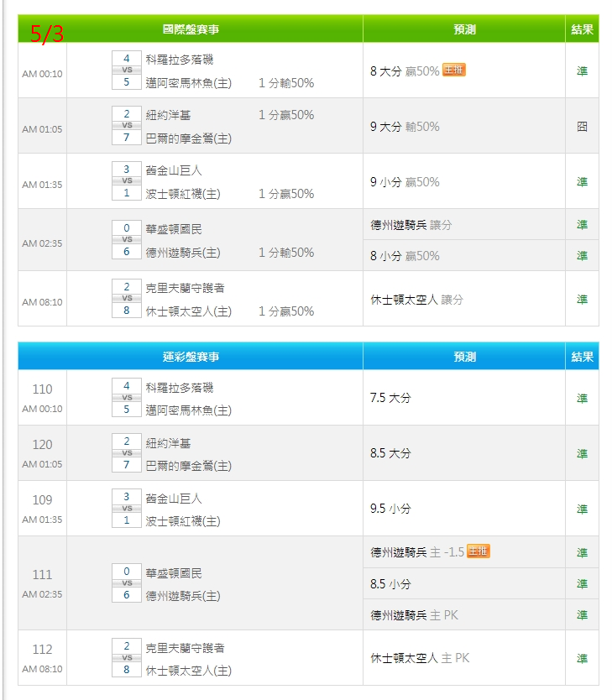The image size is (612, 700).
Task: Click game number 110
Action: pyautogui.click(x=43, y=389)
